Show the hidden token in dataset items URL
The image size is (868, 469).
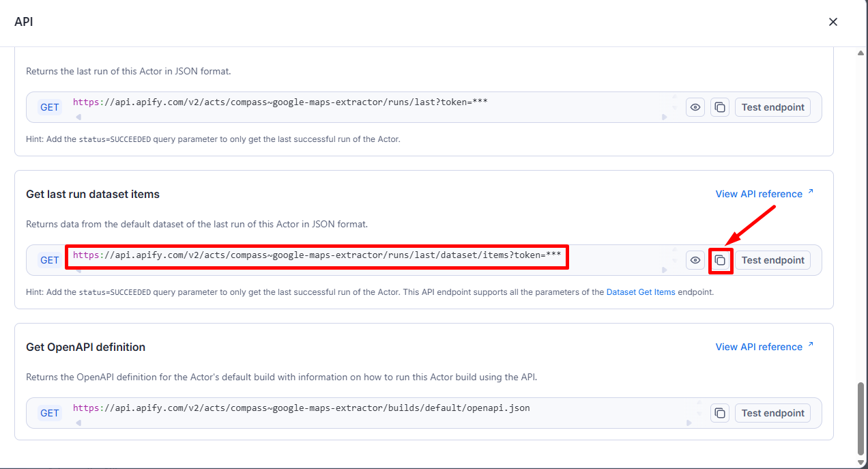695,260
